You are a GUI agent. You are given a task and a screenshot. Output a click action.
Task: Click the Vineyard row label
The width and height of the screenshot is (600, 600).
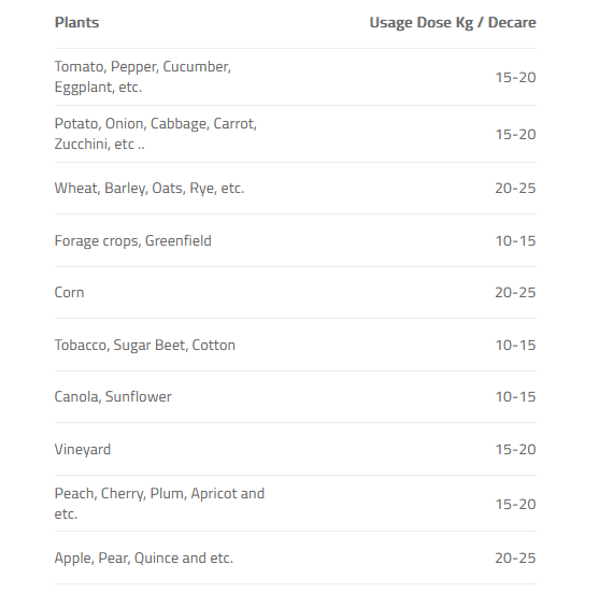[83, 449]
